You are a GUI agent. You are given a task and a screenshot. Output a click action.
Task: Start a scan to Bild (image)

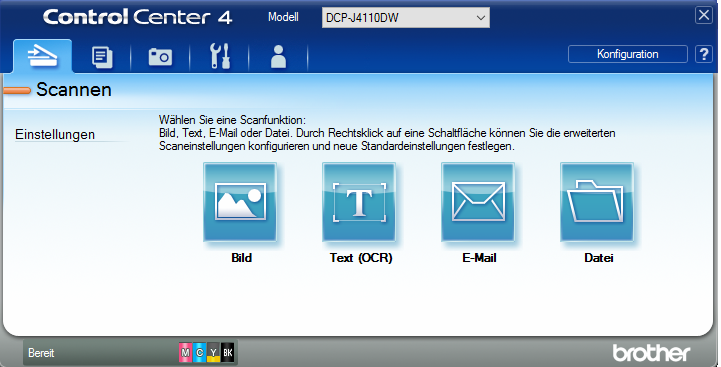click(240, 202)
